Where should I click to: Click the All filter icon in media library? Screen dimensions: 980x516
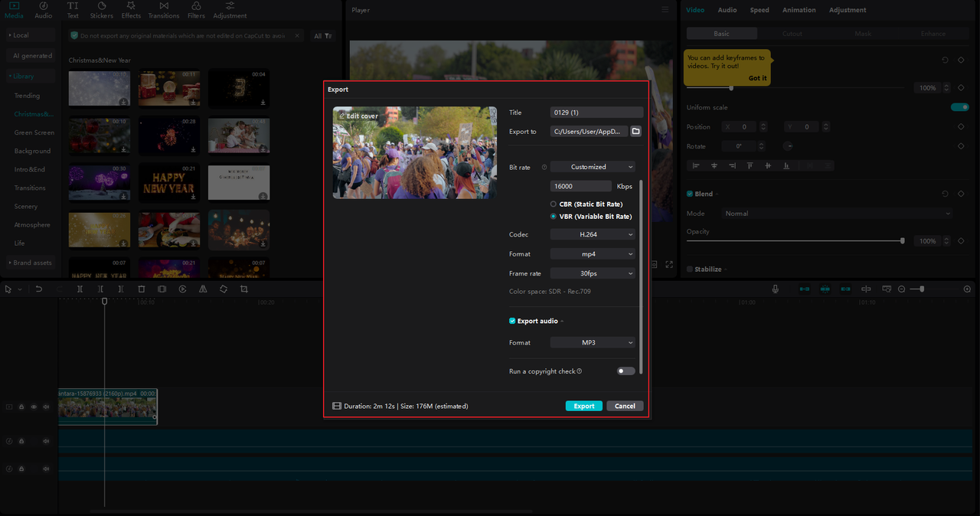coord(322,36)
